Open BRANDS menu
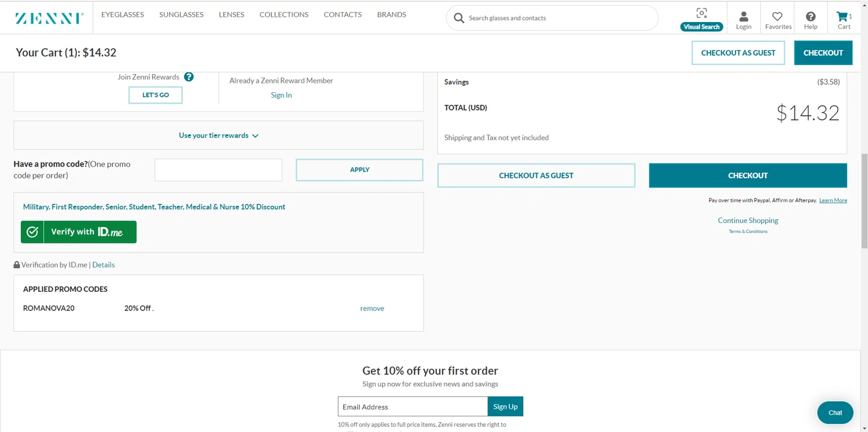This screenshot has height=432, width=868. (391, 14)
